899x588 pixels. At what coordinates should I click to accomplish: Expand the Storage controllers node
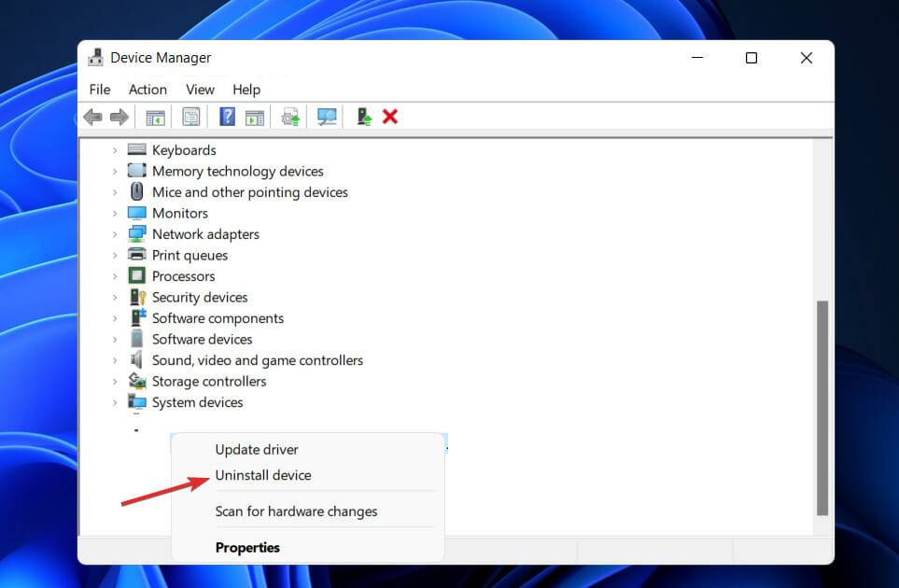(115, 381)
